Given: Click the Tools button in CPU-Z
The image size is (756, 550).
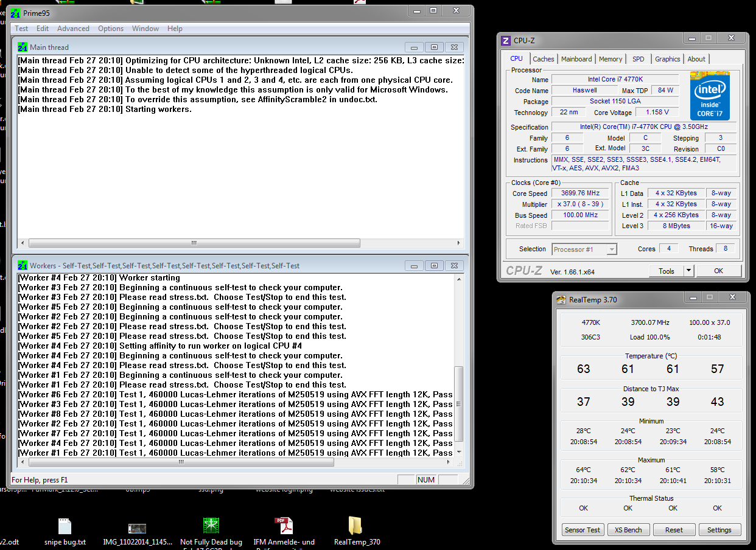Looking at the screenshot, I should 667,271.
